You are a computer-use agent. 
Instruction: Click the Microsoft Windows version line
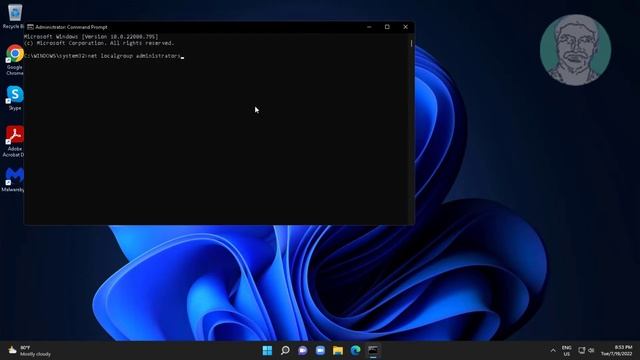(91, 37)
